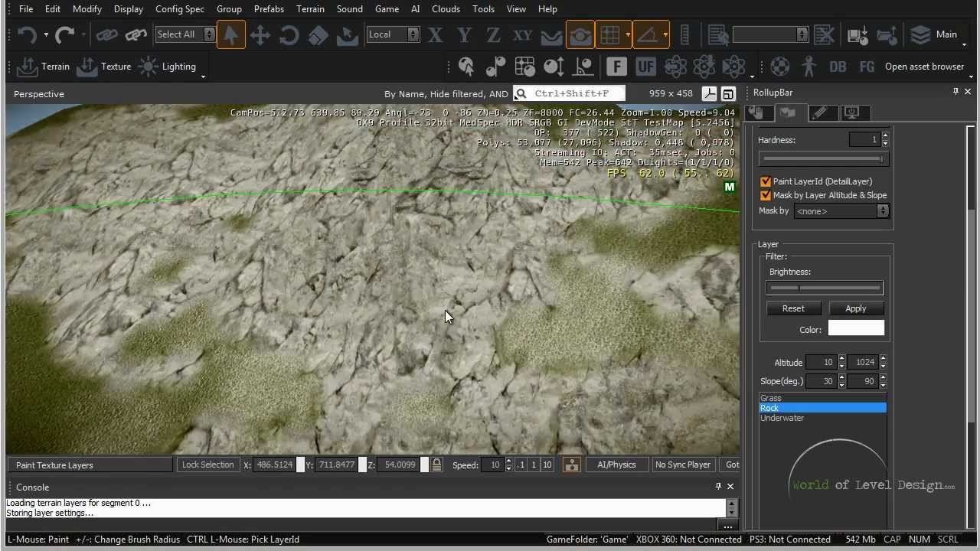Screen dimensions: 980x551
Task: Open the Modify menu
Action: pyautogui.click(x=87, y=9)
